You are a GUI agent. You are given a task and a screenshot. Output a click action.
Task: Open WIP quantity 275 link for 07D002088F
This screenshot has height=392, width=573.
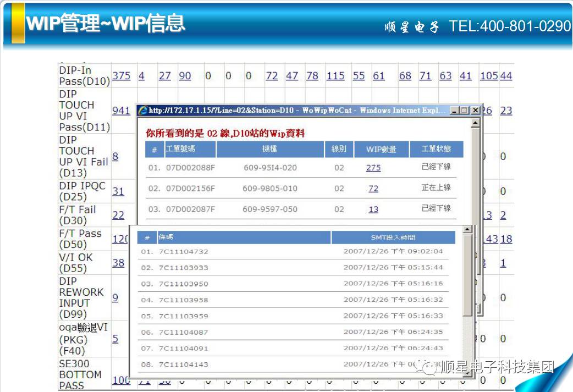pyautogui.click(x=373, y=168)
